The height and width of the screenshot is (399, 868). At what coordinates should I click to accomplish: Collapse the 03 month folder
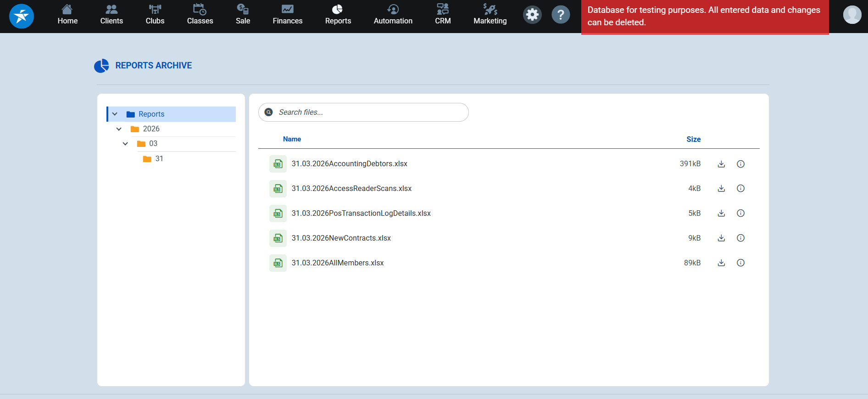[x=125, y=144]
